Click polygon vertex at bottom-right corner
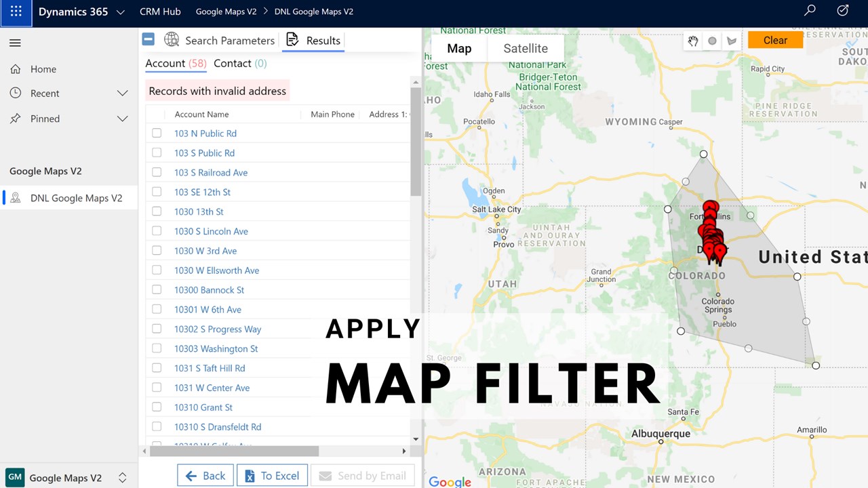The height and width of the screenshot is (488, 868). 816,365
